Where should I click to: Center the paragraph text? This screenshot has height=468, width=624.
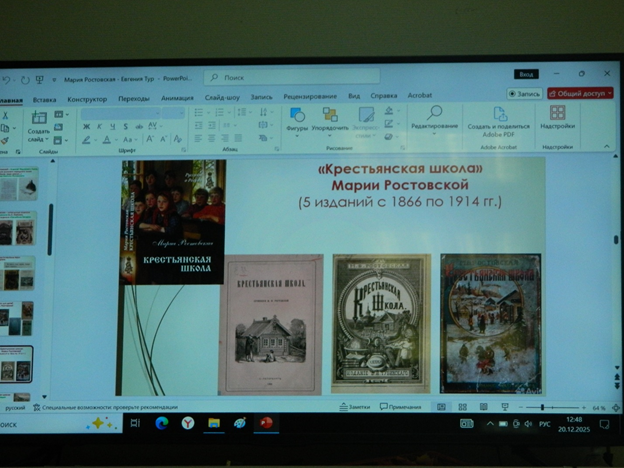click(211, 138)
